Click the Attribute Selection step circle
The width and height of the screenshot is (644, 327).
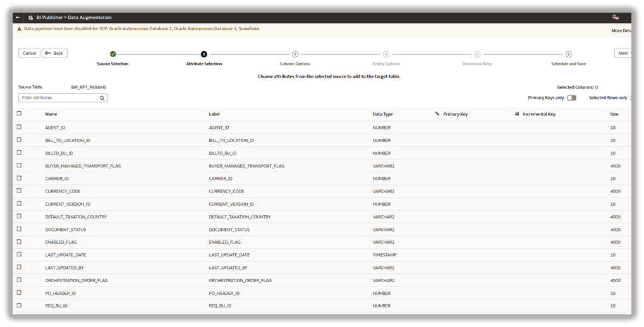(x=204, y=54)
